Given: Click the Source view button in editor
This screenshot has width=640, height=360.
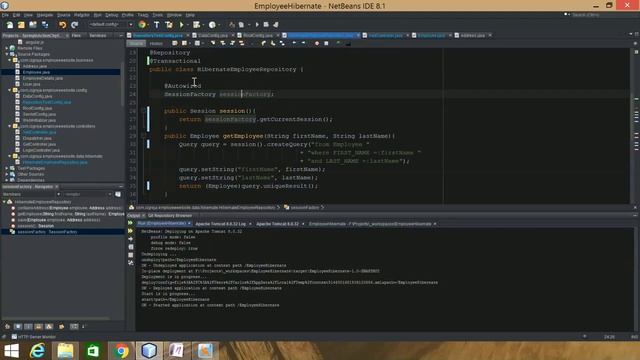Looking at the screenshot, I should coord(136,43).
